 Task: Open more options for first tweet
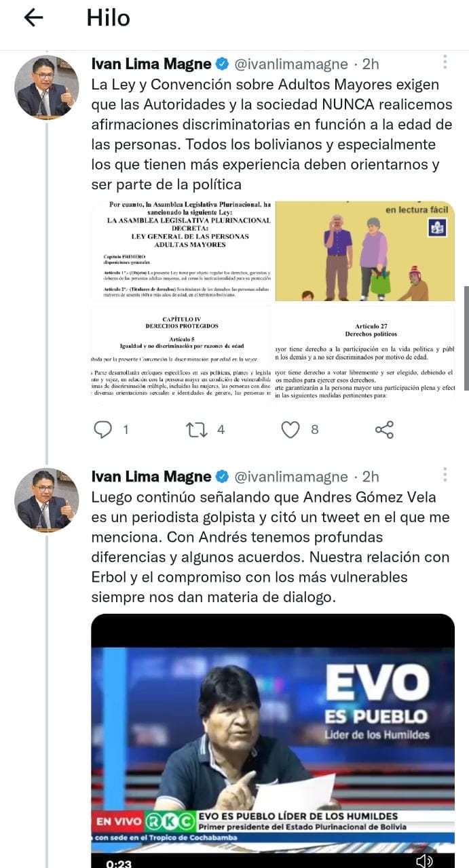click(445, 62)
